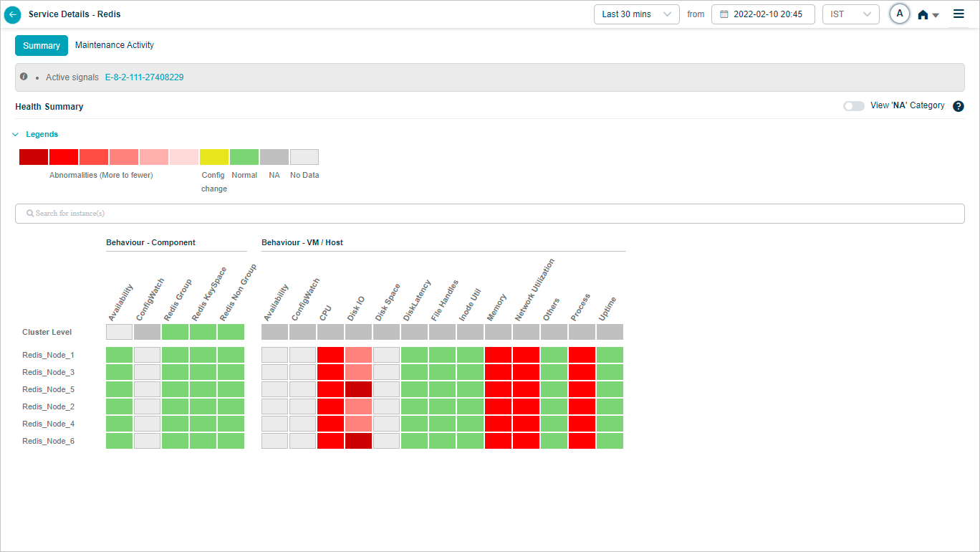Viewport: 980px width, 552px height.
Task: Click the info icon beside Active signals
Action: [24, 77]
